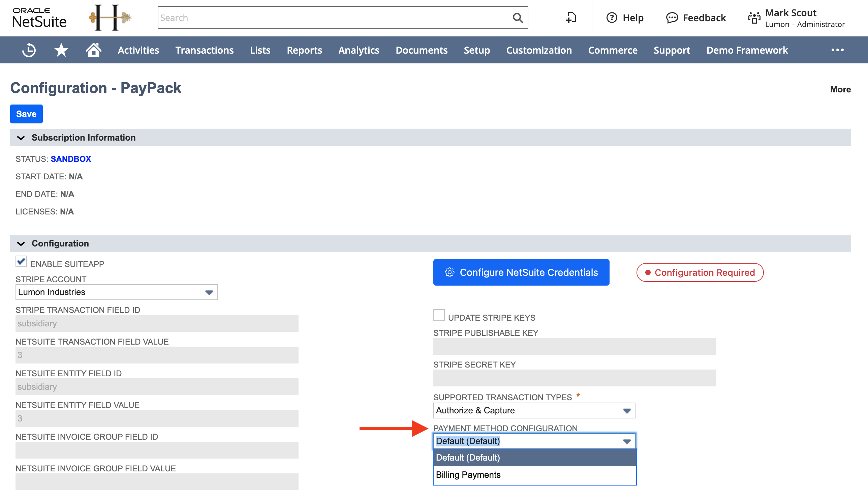
Task: Collapse the Subscription Information section
Action: tap(21, 138)
